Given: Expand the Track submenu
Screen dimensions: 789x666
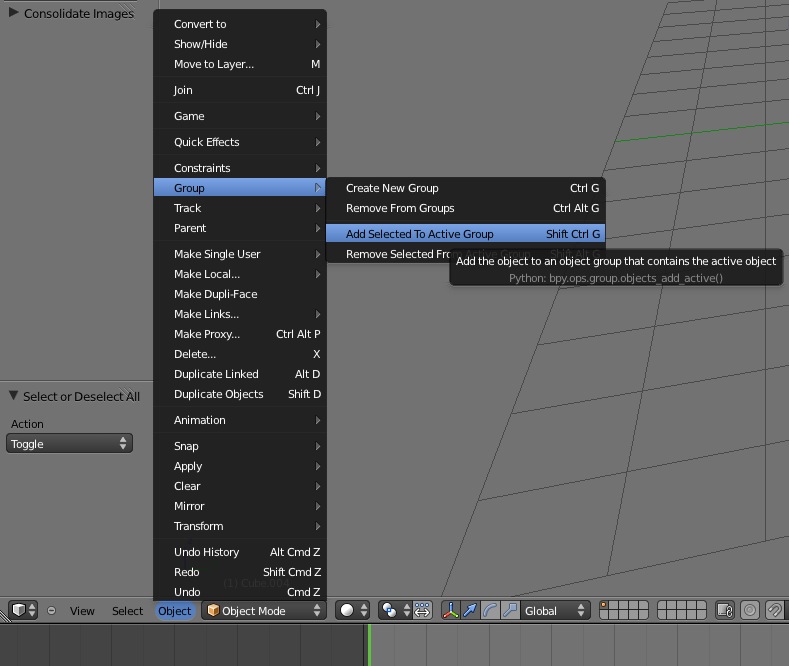Looking at the screenshot, I should coord(240,208).
